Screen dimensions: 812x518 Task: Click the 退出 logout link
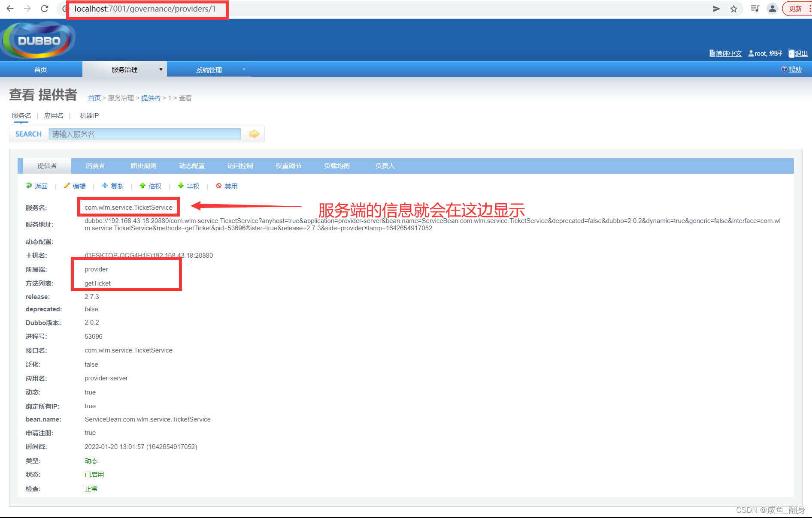(x=801, y=54)
